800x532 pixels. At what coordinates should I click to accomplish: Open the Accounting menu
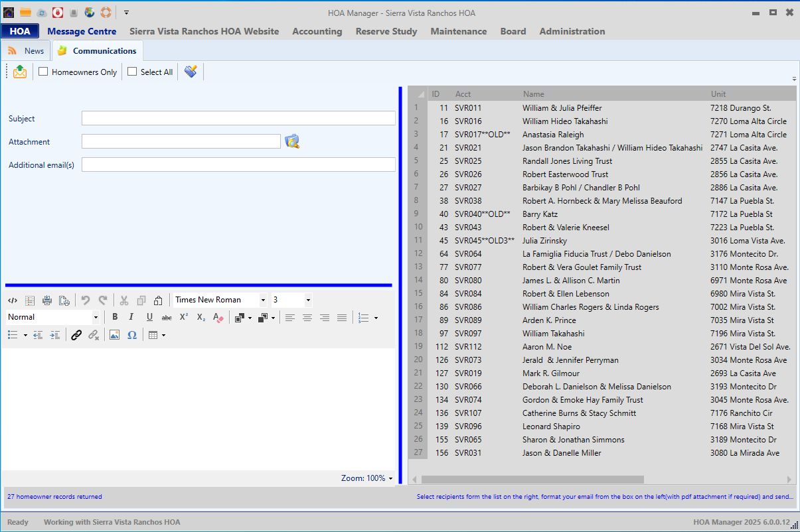point(317,31)
